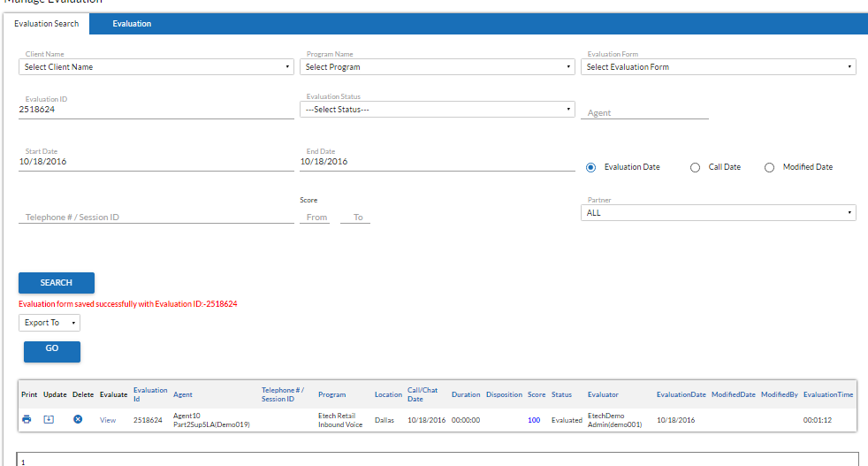Open the Evaluation Status dropdown
868x466 pixels.
coord(438,109)
